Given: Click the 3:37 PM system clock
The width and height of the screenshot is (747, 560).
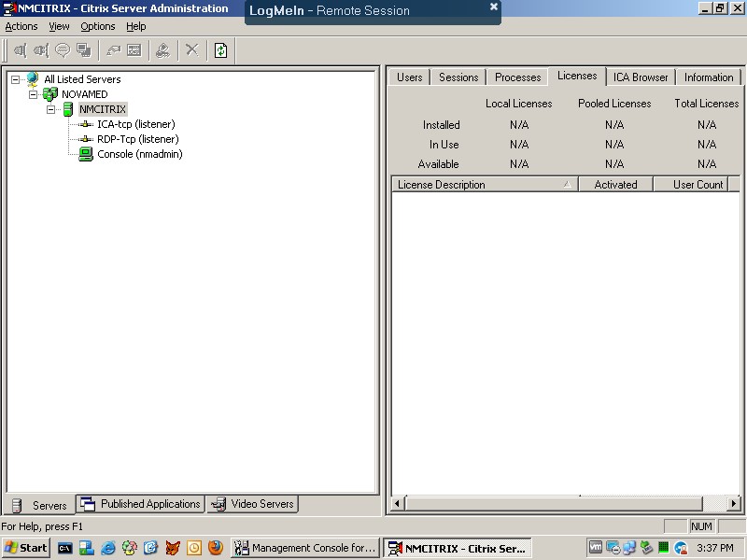Looking at the screenshot, I should 715,548.
